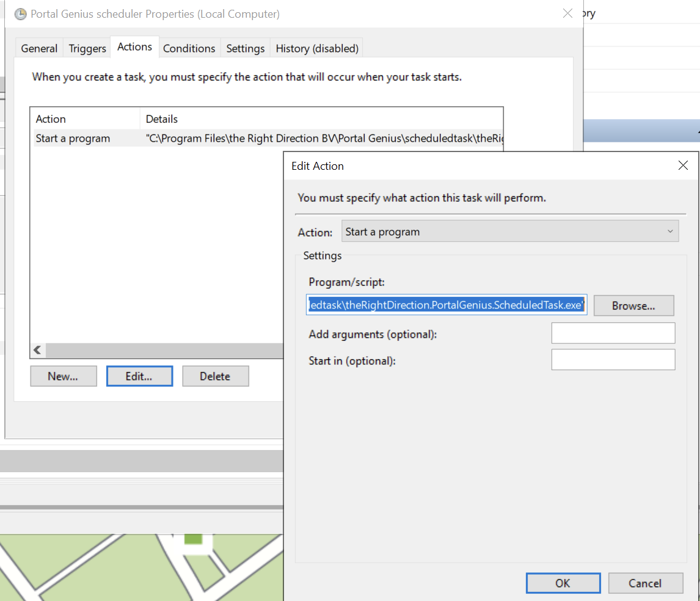Click New to add an action
Viewport: 700px width, 601px height.
pyautogui.click(x=64, y=376)
